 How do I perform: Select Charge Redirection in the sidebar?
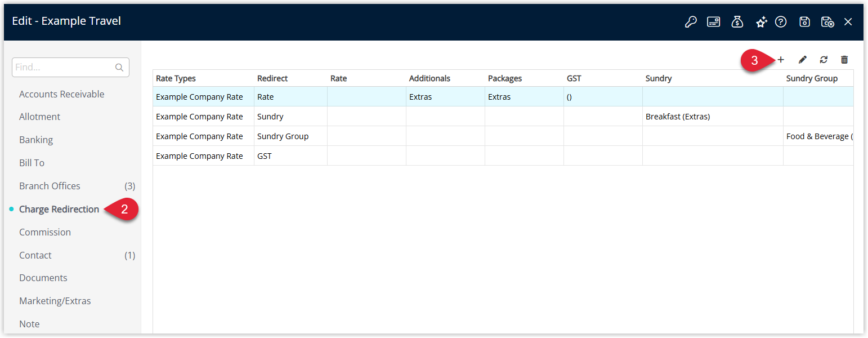[59, 209]
